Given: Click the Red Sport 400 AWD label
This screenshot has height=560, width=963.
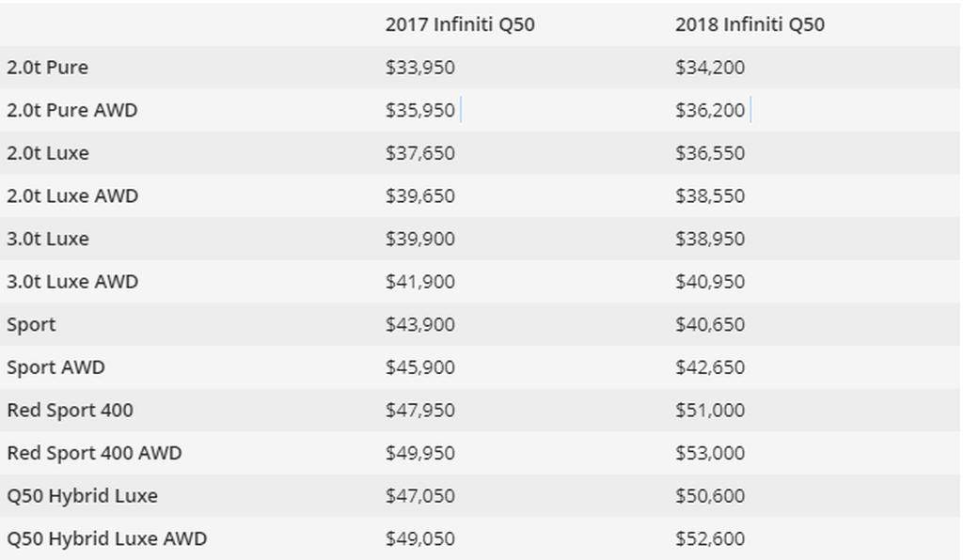Looking at the screenshot, I should pos(94,453).
